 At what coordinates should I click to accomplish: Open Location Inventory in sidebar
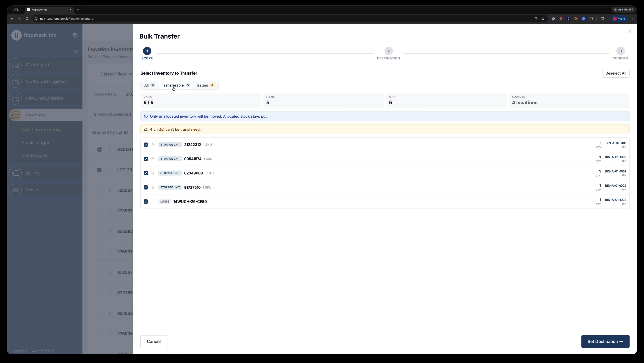[x=41, y=130]
